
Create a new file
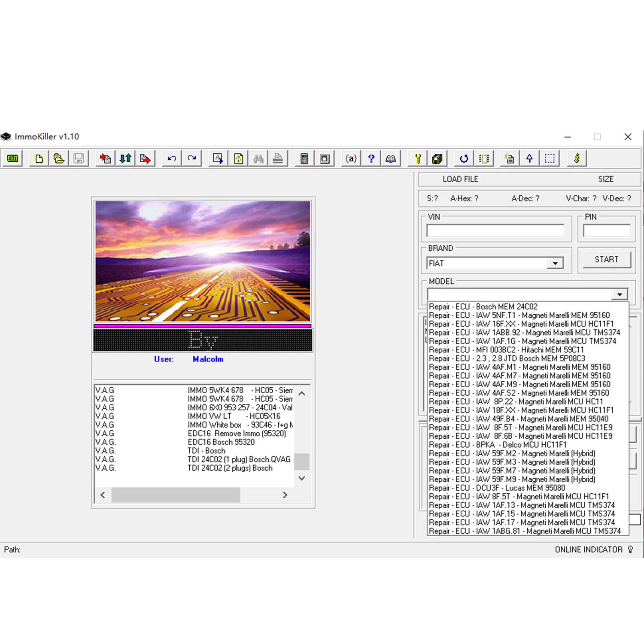point(39,158)
